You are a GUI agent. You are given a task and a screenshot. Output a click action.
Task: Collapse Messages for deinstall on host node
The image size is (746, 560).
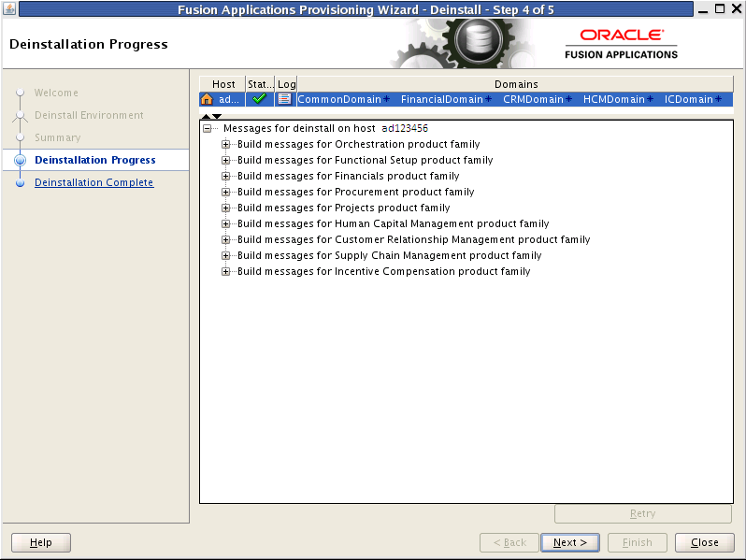tap(207, 128)
